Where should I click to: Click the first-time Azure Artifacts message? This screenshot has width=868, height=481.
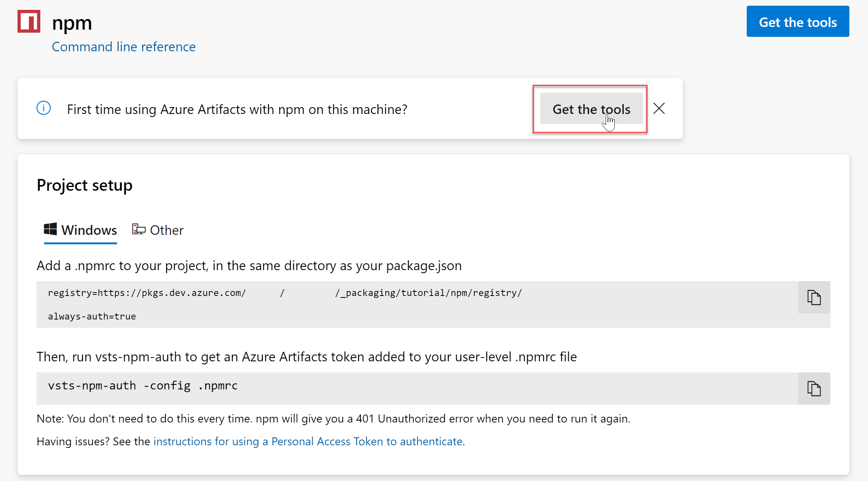click(237, 109)
